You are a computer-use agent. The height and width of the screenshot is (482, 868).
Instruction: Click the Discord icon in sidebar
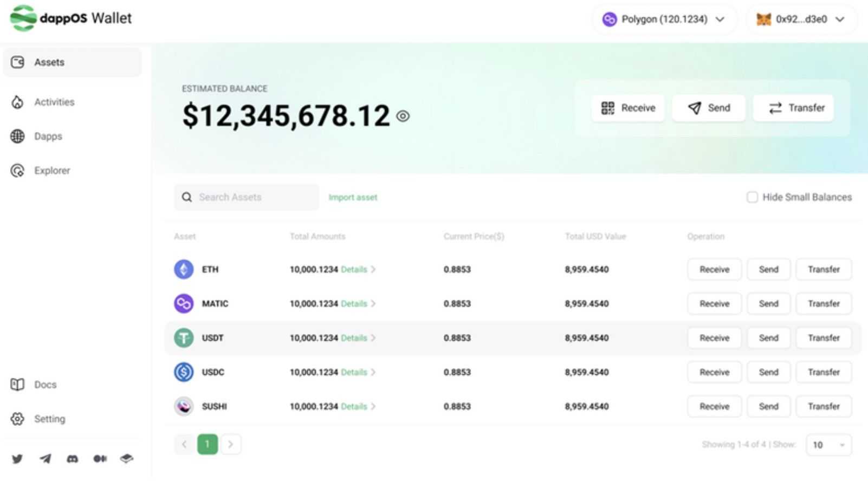click(x=72, y=459)
